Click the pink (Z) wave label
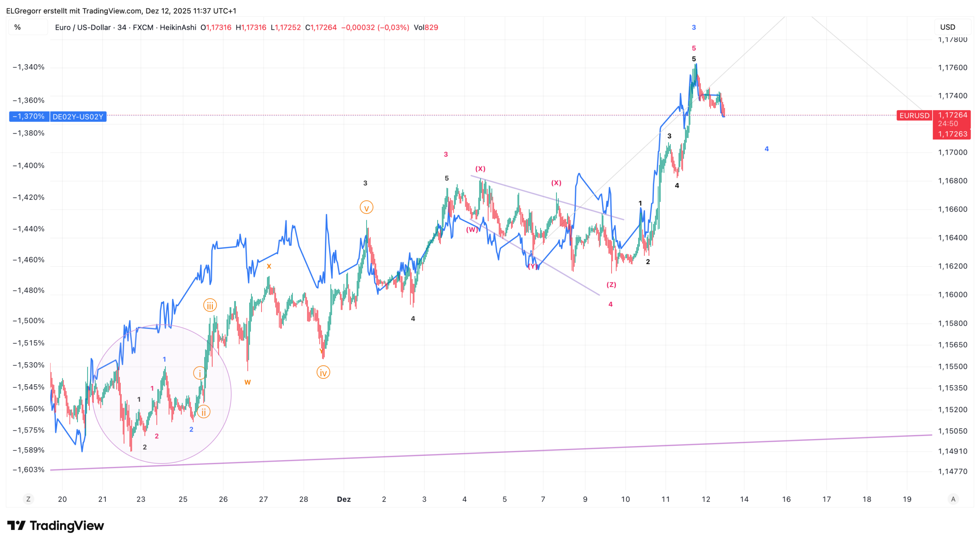This screenshot has width=980, height=544. coord(611,285)
